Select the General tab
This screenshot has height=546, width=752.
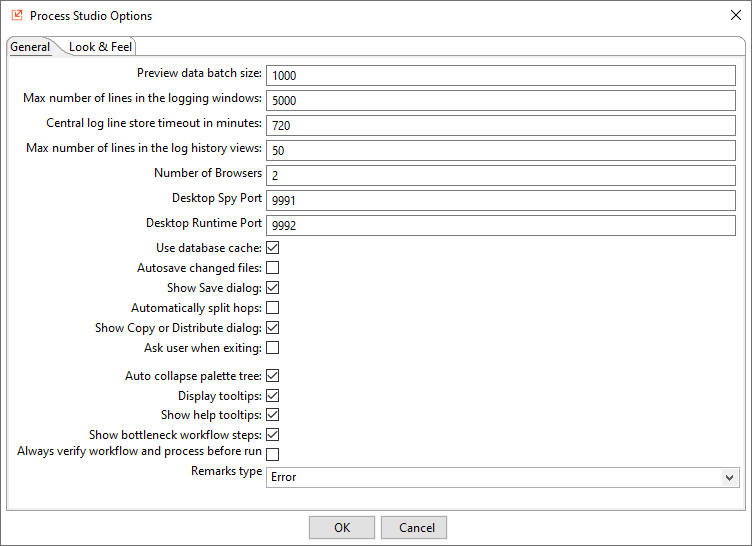[30, 47]
